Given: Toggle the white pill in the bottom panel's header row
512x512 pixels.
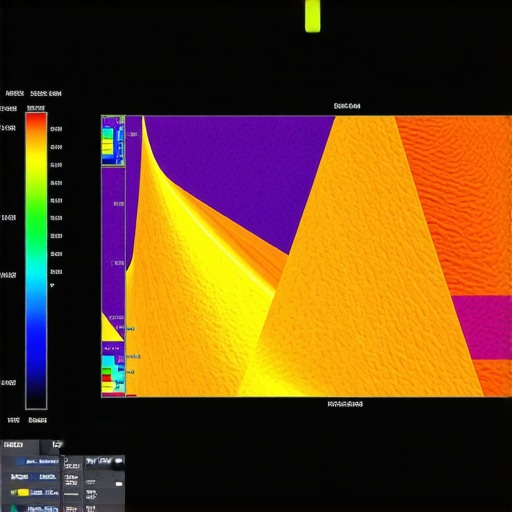Looking at the screenshot, I should (119, 461).
